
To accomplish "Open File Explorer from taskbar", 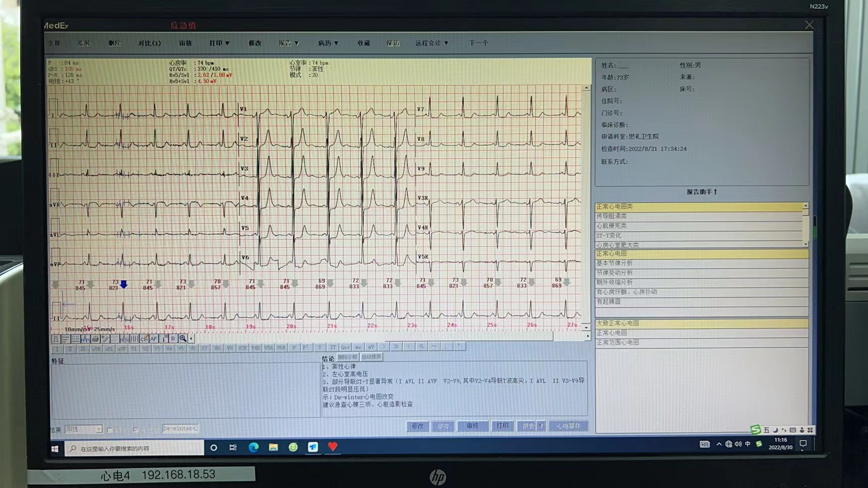I will coord(273,447).
